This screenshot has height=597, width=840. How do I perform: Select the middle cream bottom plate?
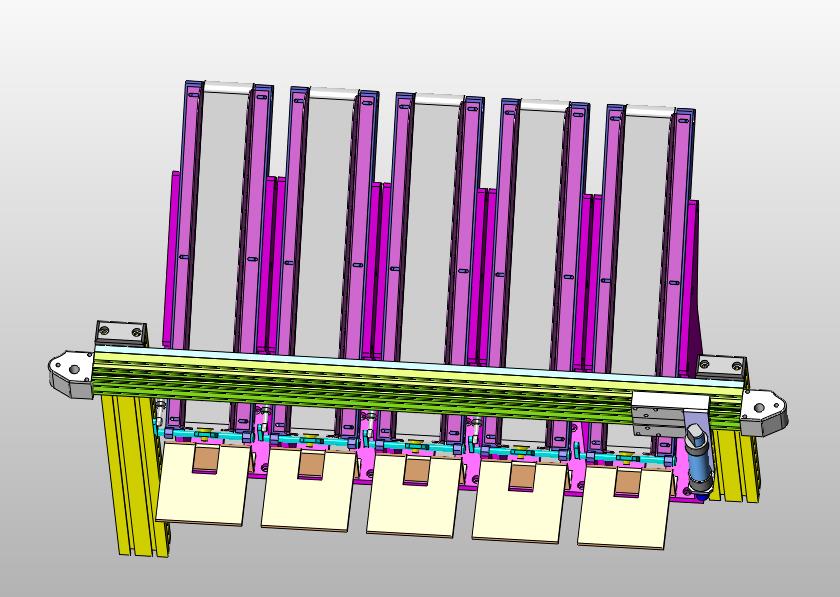point(414,496)
